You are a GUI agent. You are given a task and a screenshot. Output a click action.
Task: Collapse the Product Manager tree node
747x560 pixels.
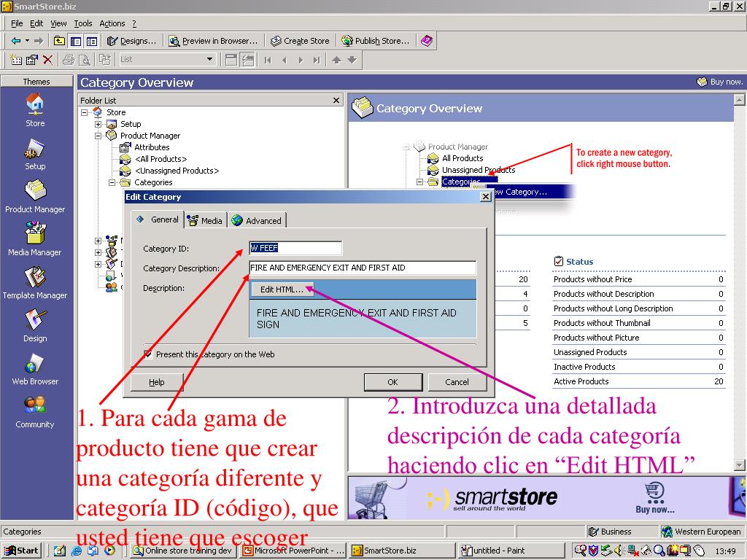click(98, 136)
